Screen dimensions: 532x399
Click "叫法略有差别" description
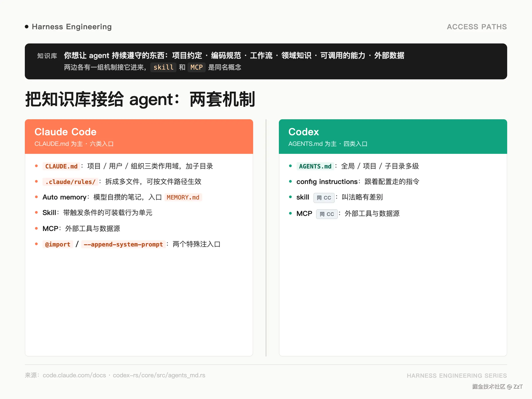coord(362,197)
